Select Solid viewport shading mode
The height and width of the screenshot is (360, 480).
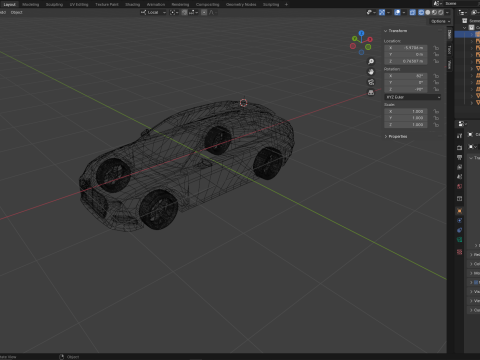point(428,12)
